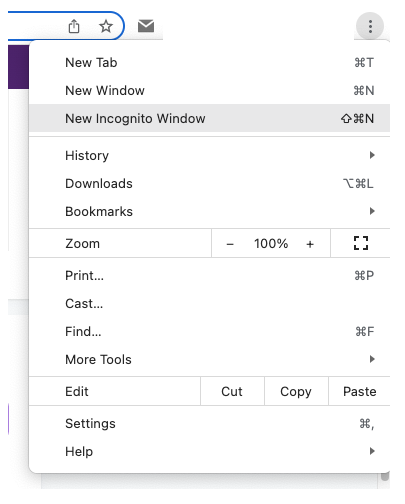This screenshot has height=504, width=405.
Task: Click the Edit label in the menu
Action: click(x=77, y=391)
